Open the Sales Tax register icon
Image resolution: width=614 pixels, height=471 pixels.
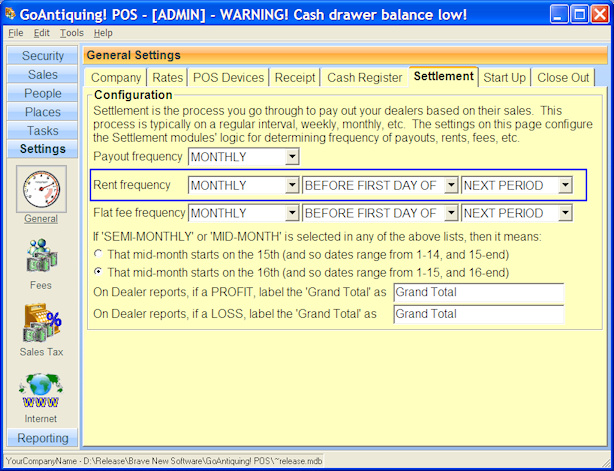click(x=42, y=323)
